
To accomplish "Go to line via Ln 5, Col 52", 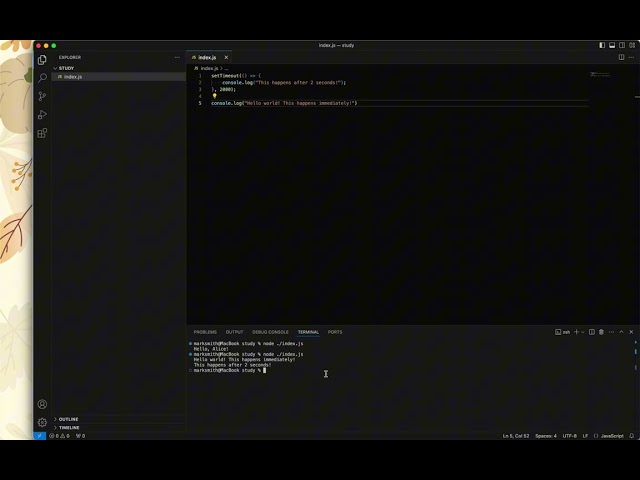I will (x=516, y=436).
